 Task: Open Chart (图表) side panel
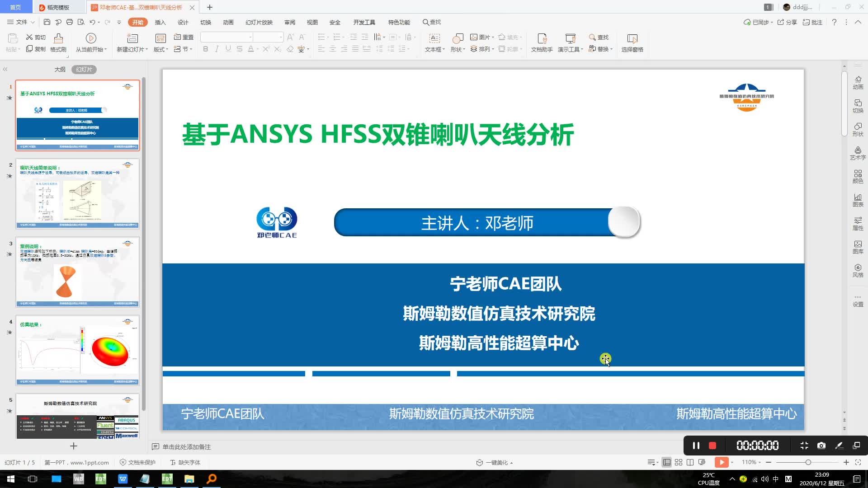click(858, 200)
